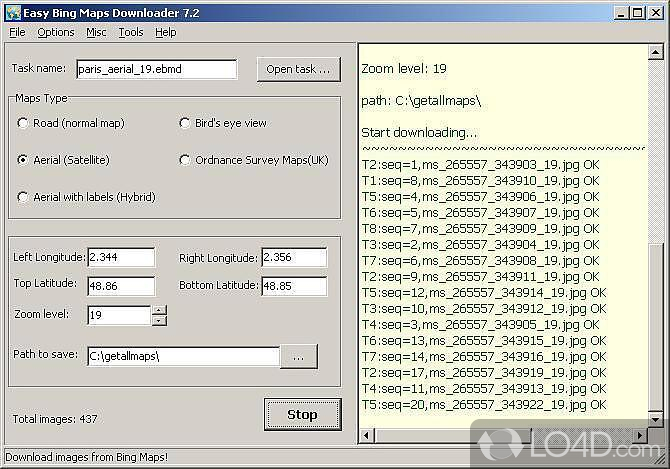The height and width of the screenshot is (469, 670).
Task: Click the log's horizontal scroll right arrow
Action: pyautogui.click(x=640, y=434)
